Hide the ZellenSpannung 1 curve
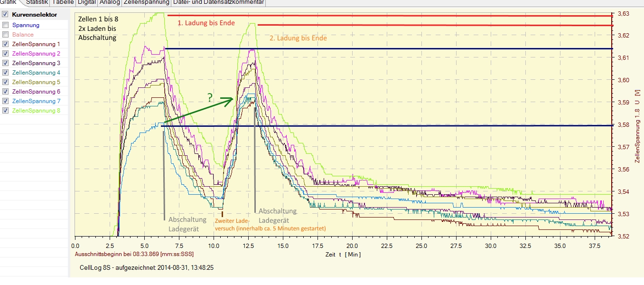The width and height of the screenshot is (644, 285). point(5,44)
